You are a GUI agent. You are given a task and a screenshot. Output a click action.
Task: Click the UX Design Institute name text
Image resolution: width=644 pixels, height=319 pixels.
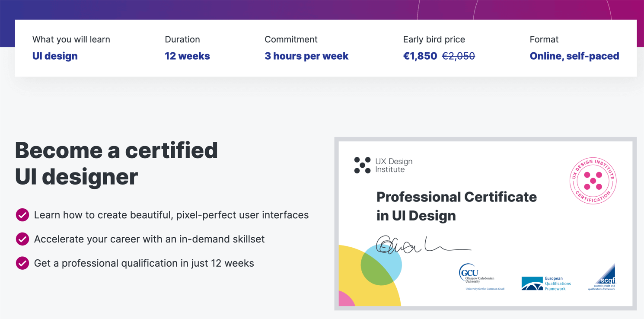pyautogui.click(x=393, y=166)
